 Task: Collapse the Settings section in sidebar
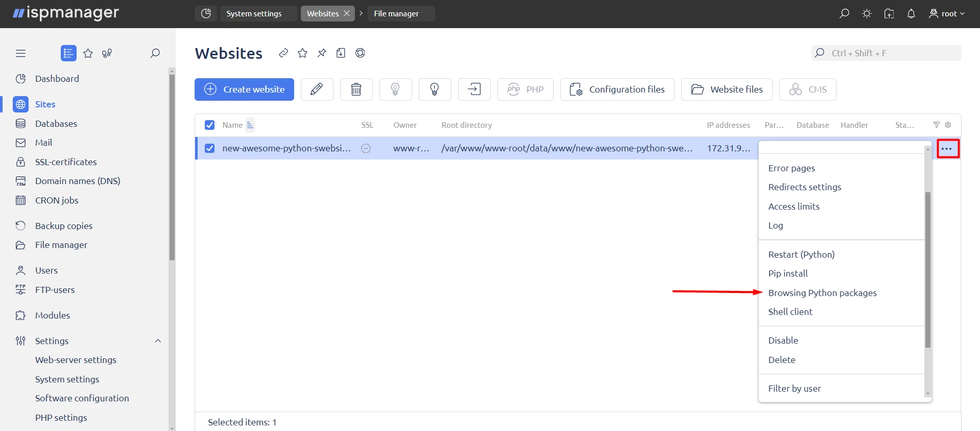coord(158,341)
